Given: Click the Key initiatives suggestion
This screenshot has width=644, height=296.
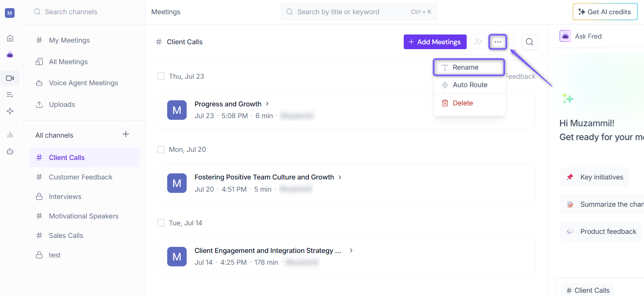Looking at the screenshot, I should pyautogui.click(x=594, y=177).
